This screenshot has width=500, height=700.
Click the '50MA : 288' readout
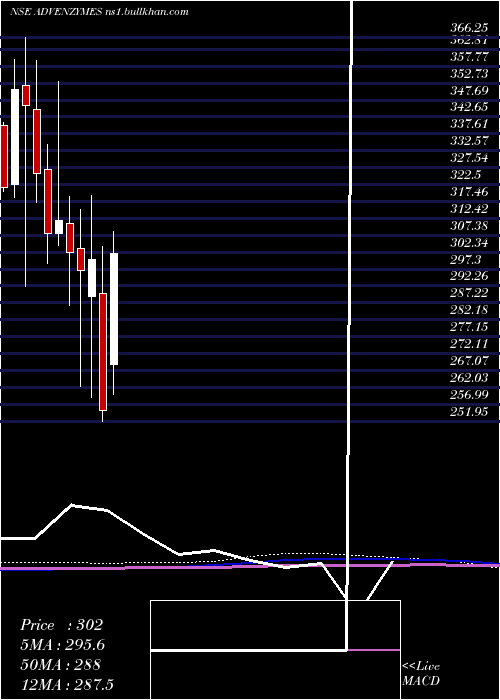(x=60, y=665)
